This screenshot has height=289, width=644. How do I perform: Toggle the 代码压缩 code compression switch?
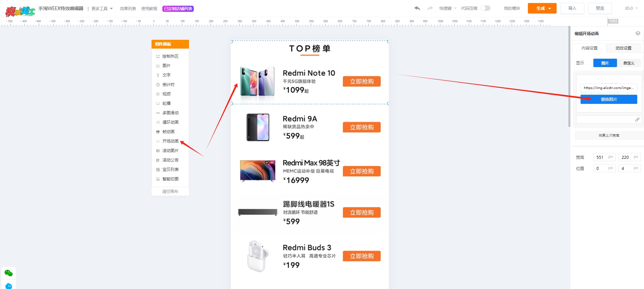pyautogui.click(x=485, y=8)
